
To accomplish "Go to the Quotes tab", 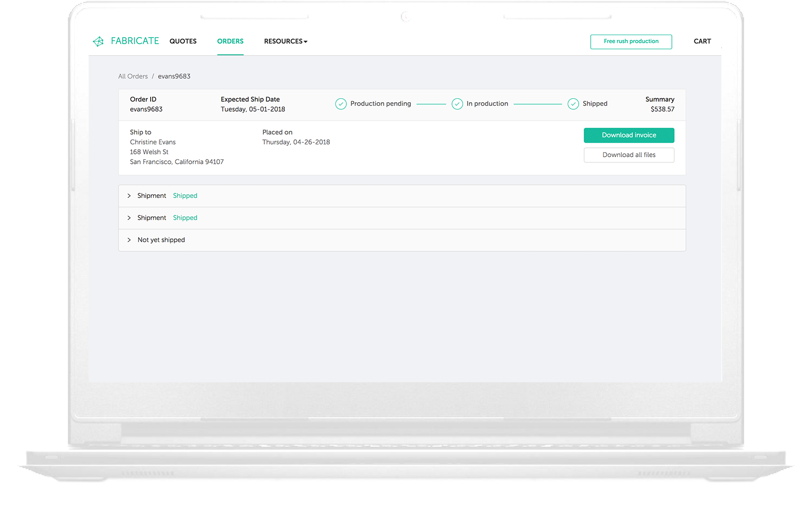I will point(183,41).
